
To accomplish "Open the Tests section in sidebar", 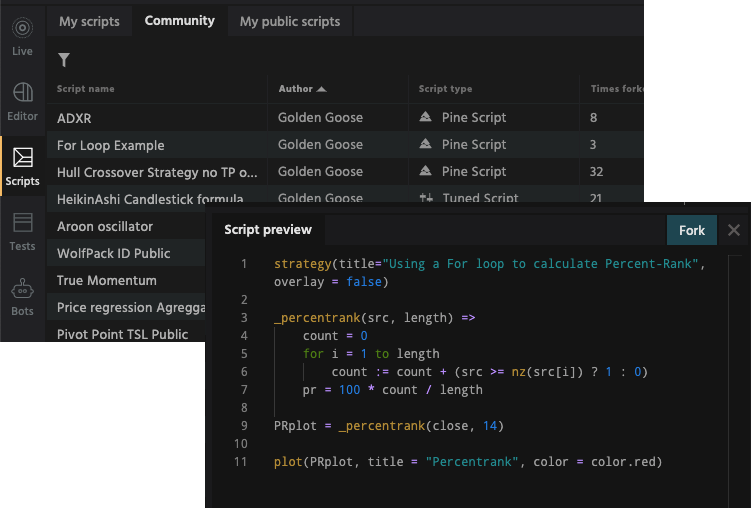I will coord(22,232).
